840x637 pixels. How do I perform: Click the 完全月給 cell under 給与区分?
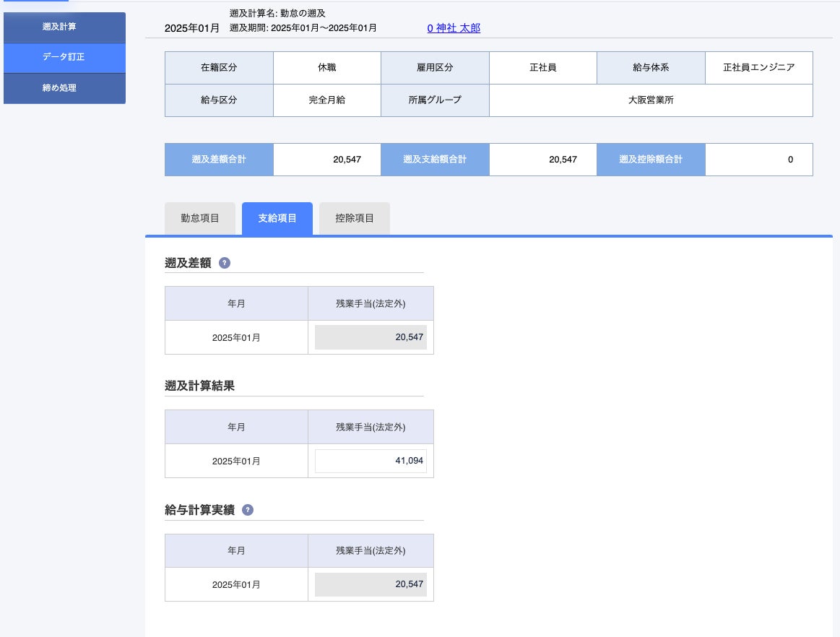pyautogui.click(x=326, y=100)
